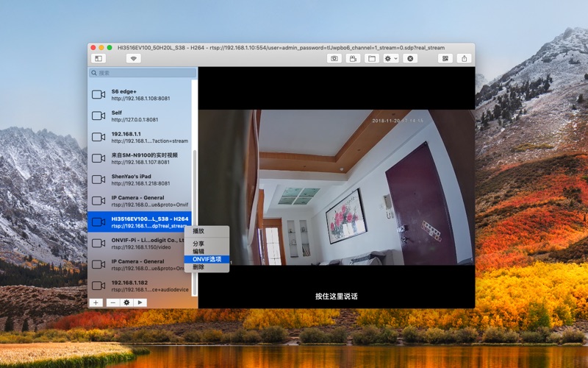The width and height of the screenshot is (588, 368).
Task: Open the gear settings dropdown in toolbar
Action: [391, 58]
